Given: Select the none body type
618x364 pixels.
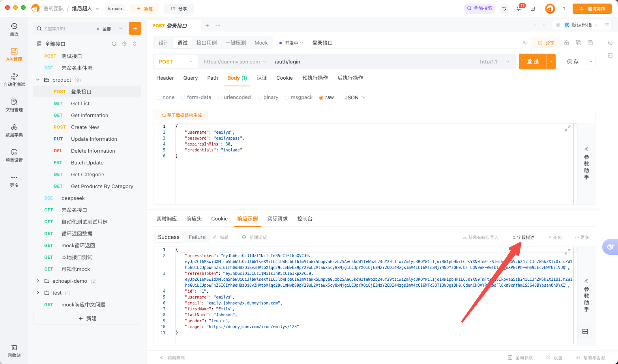Looking at the screenshot, I should click(165, 97).
